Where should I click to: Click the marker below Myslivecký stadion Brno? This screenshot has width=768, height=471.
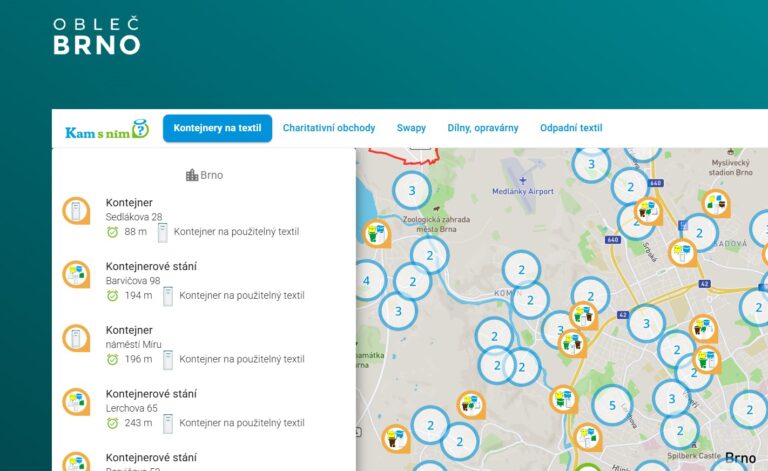click(x=716, y=204)
